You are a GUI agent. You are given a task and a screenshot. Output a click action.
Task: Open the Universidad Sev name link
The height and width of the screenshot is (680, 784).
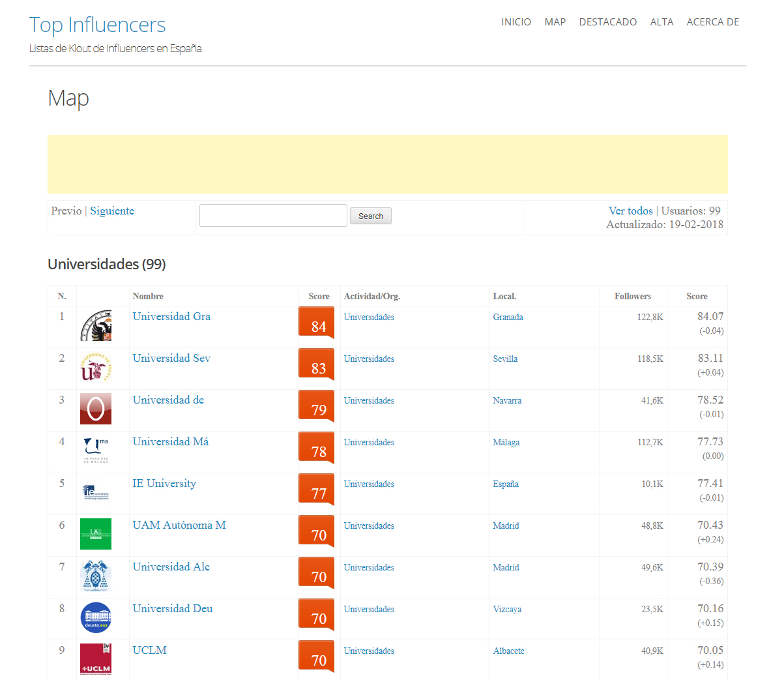point(171,358)
